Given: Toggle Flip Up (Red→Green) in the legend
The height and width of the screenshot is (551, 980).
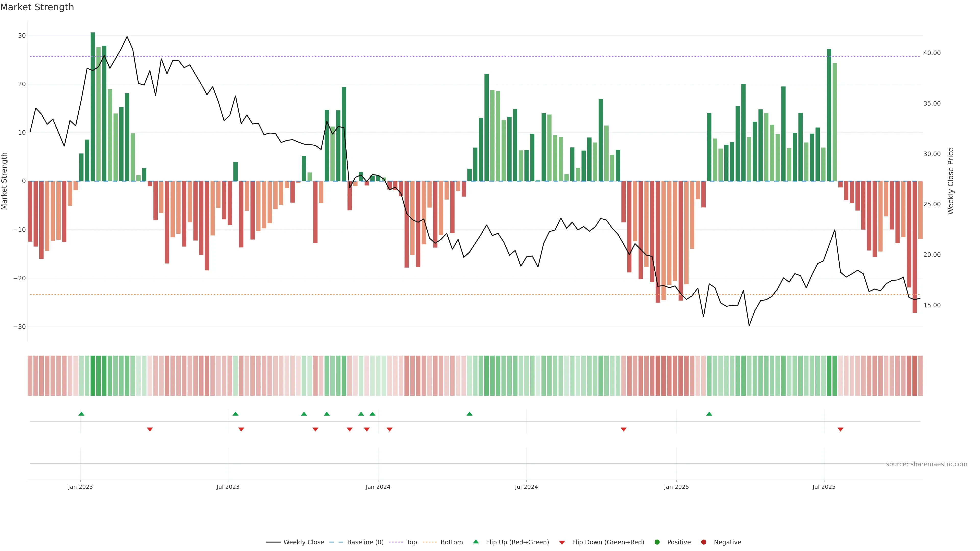Looking at the screenshot, I should click(x=517, y=542).
